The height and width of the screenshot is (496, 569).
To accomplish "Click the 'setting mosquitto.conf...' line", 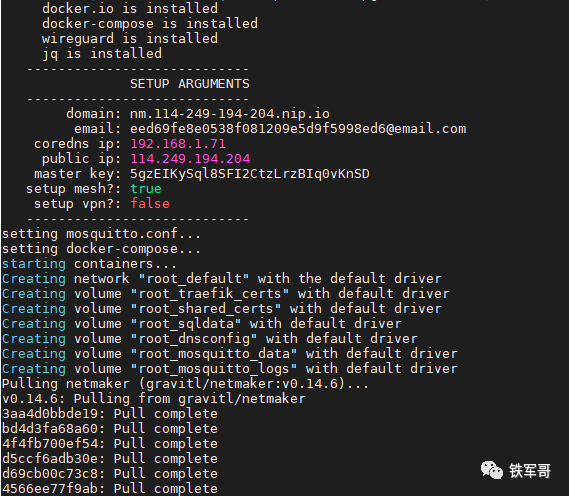I will (101, 234).
